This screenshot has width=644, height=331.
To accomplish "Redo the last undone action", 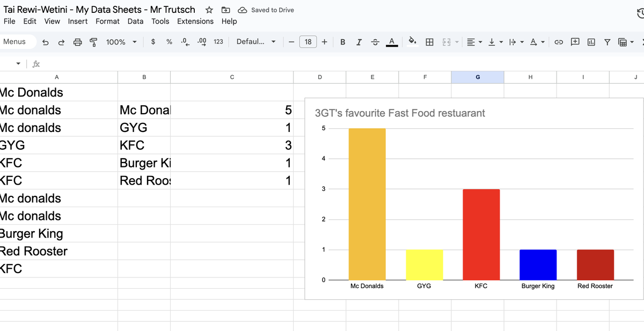I will coord(61,42).
